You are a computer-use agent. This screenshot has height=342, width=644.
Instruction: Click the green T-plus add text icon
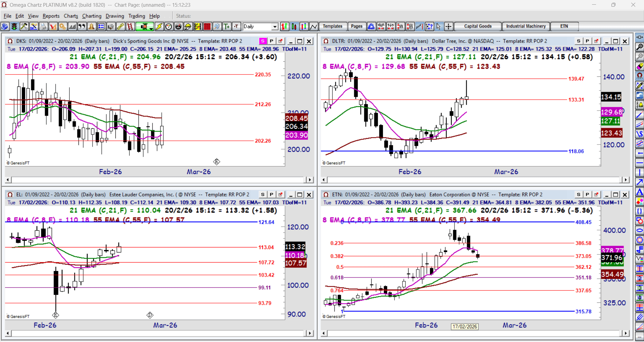(x=227, y=26)
